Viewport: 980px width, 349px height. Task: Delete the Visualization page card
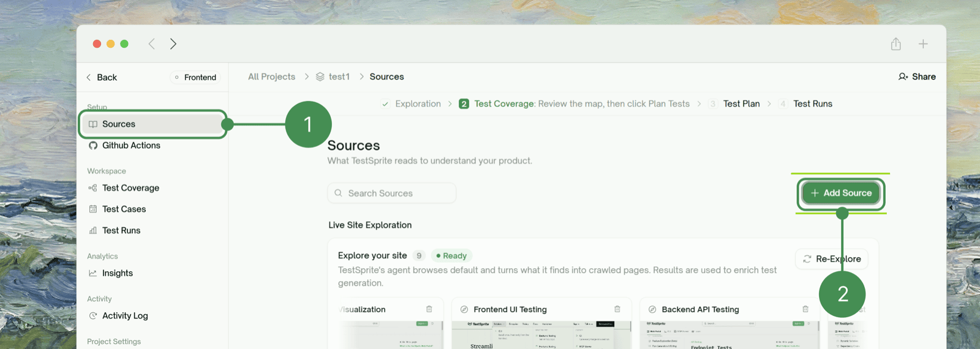point(429,309)
